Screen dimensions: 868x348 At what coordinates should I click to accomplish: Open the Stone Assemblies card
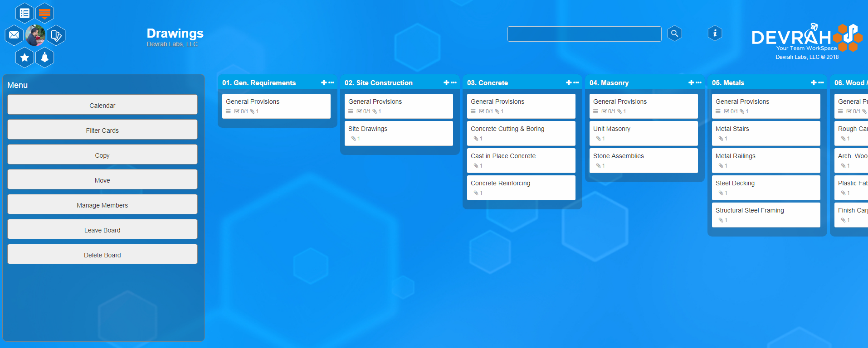click(x=644, y=160)
